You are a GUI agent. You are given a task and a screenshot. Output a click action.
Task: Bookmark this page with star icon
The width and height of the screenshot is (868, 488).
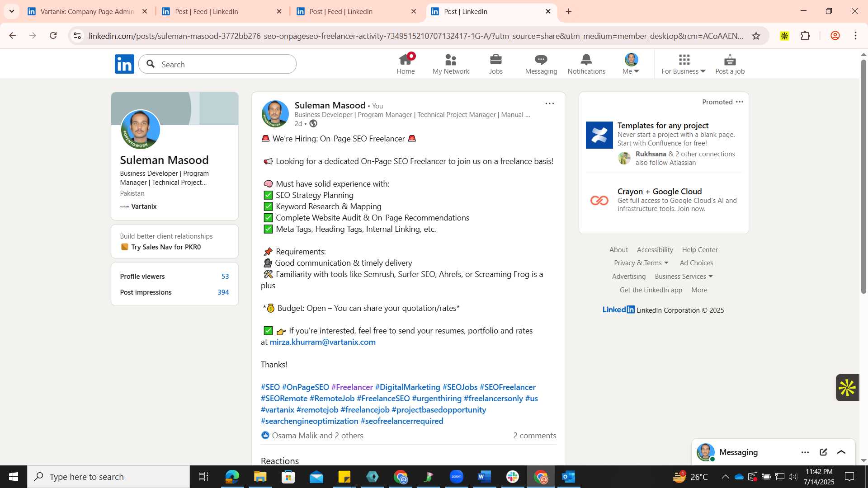click(756, 36)
